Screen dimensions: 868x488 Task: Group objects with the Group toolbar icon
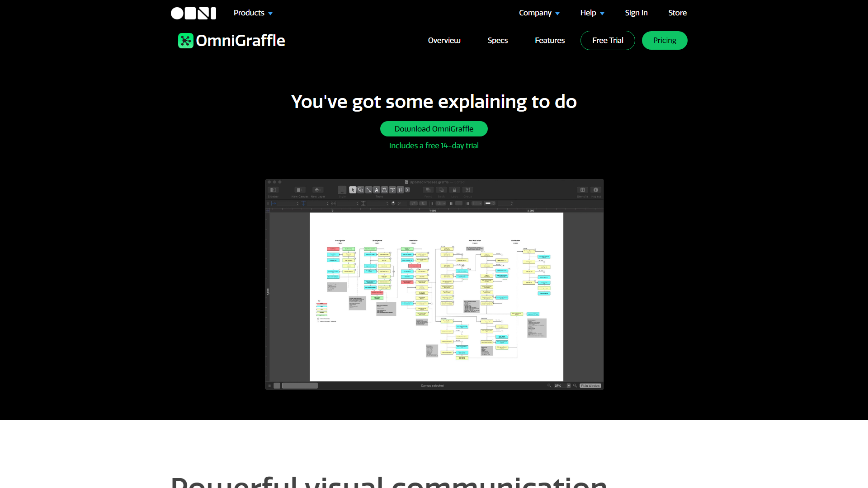tap(468, 190)
